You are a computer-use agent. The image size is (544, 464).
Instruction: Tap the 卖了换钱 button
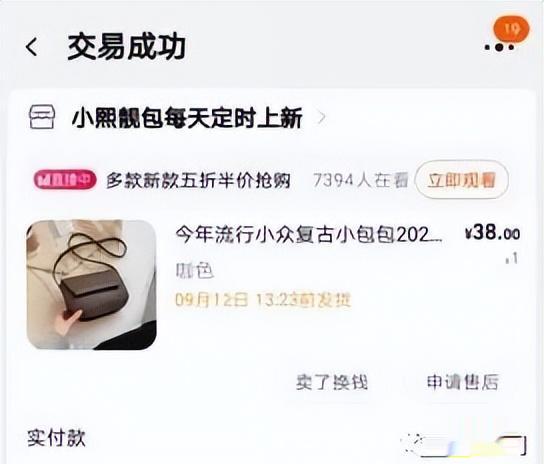[332, 382]
